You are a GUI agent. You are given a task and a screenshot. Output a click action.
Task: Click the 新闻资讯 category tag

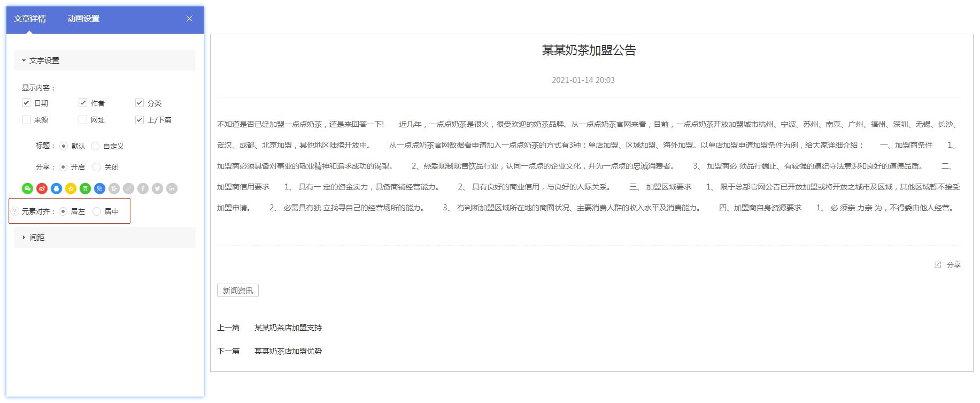coord(238,291)
